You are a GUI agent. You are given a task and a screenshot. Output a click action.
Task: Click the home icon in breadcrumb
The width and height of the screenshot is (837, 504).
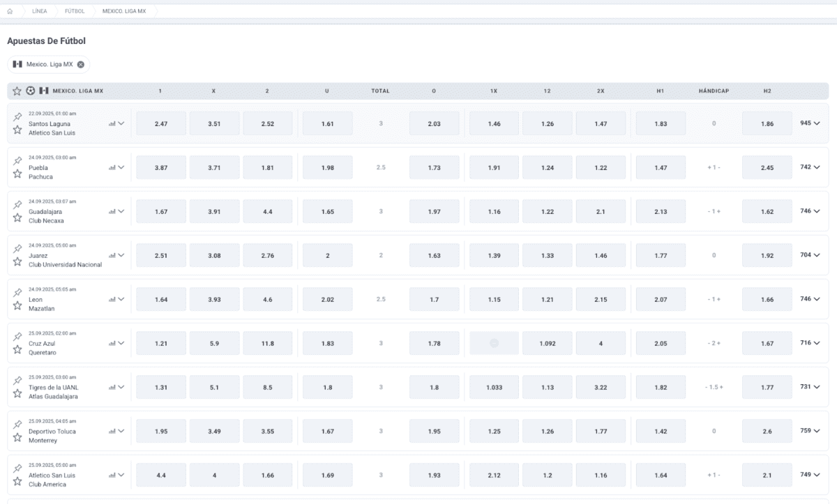(10, 11)
